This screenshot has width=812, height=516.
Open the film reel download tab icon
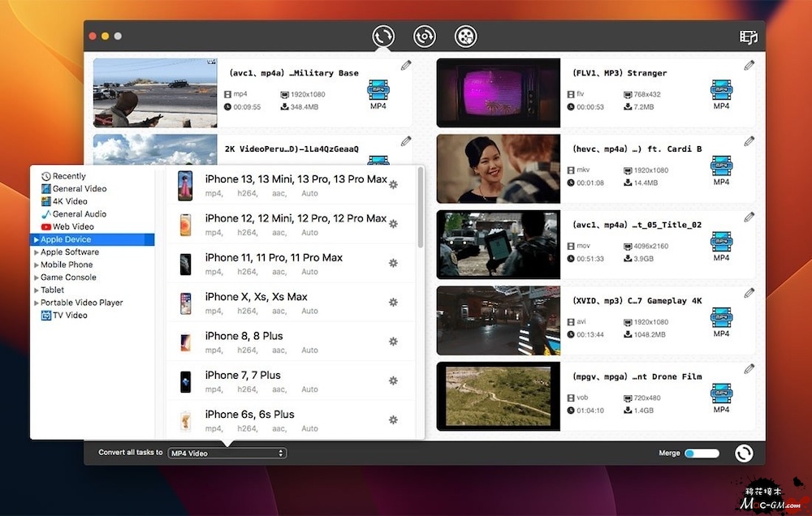coord(466,36)
